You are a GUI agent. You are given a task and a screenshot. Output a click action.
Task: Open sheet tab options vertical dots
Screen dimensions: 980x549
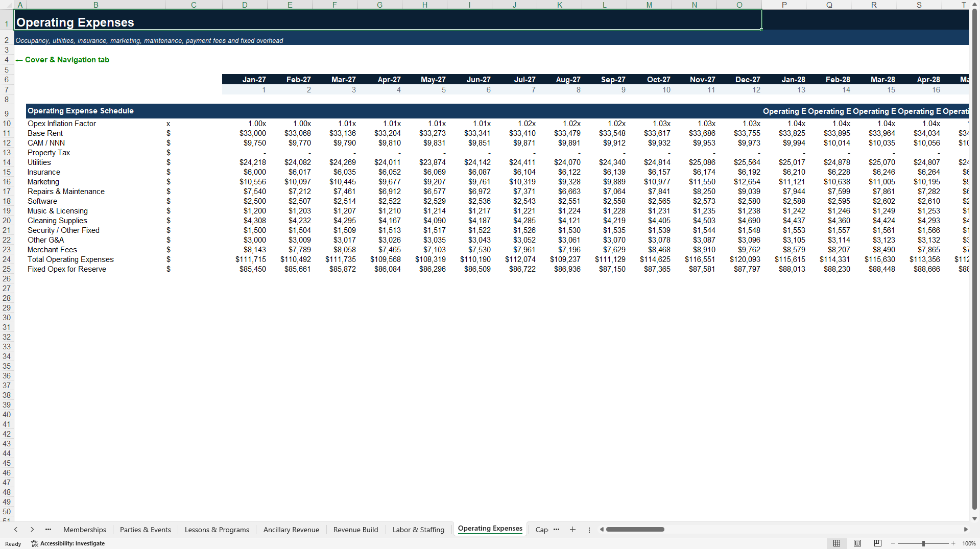click(x=589, y=530)
